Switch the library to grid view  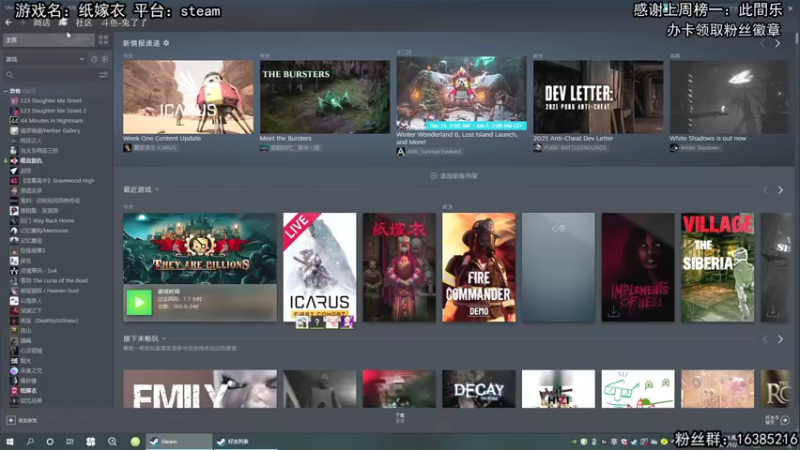click(103, 40)
